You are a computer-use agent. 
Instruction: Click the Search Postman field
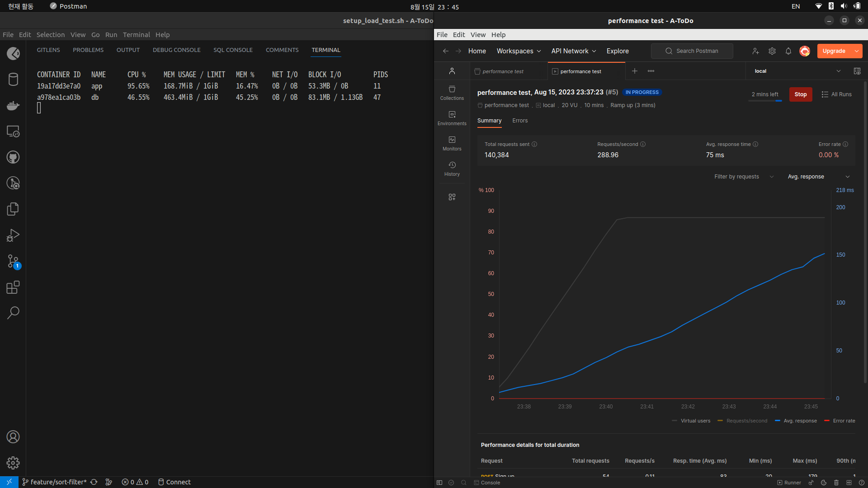692,51
